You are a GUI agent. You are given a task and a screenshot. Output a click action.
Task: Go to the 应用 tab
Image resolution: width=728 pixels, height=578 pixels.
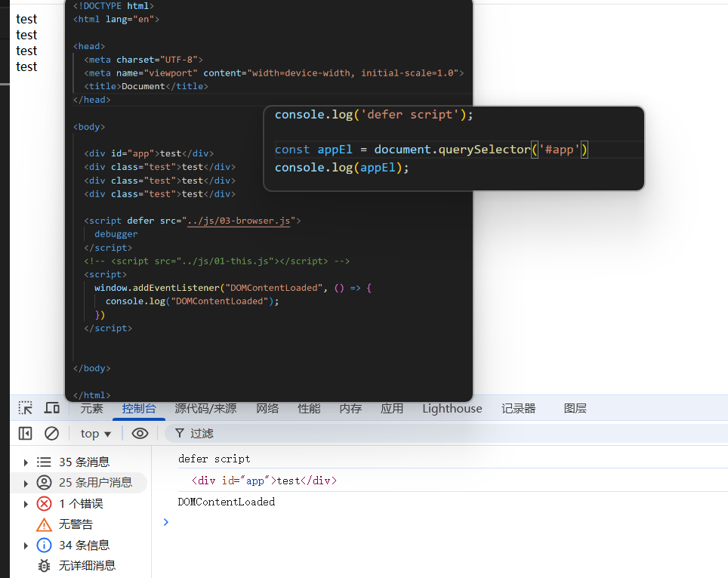(x=392, y=409)
